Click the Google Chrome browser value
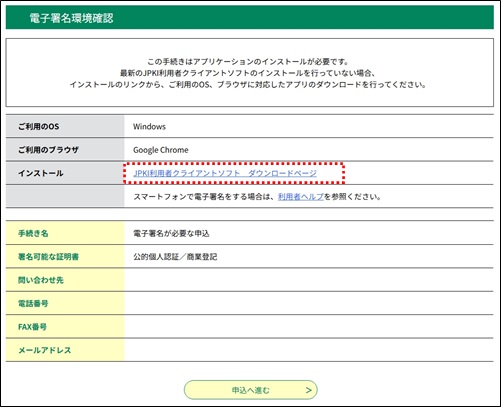The image size is (501, 407). coord(161,150)
